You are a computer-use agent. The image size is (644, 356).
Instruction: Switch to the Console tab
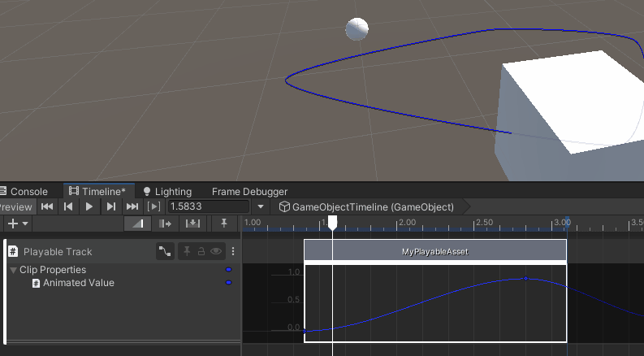coord(28,192)
